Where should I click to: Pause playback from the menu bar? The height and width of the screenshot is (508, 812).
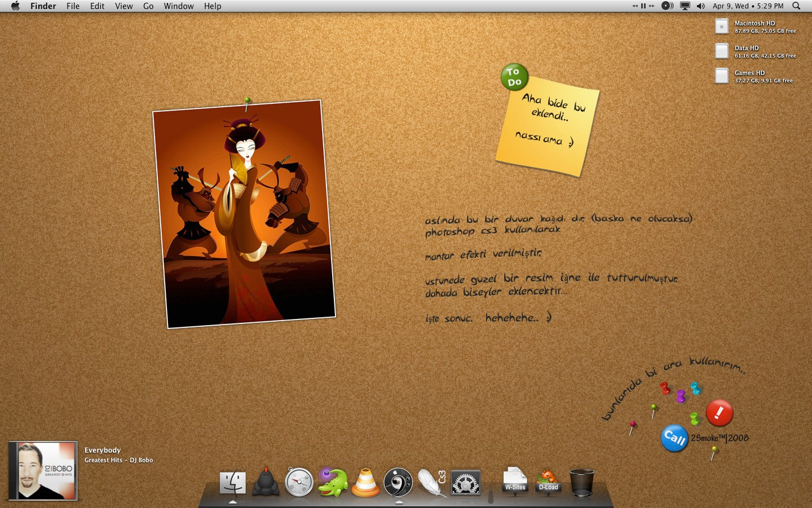(x=643, y=6)
